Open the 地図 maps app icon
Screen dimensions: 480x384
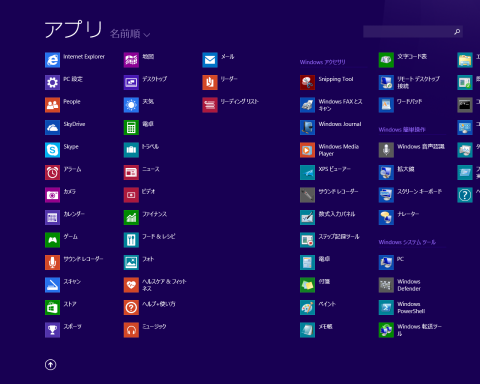pos(131,60)
